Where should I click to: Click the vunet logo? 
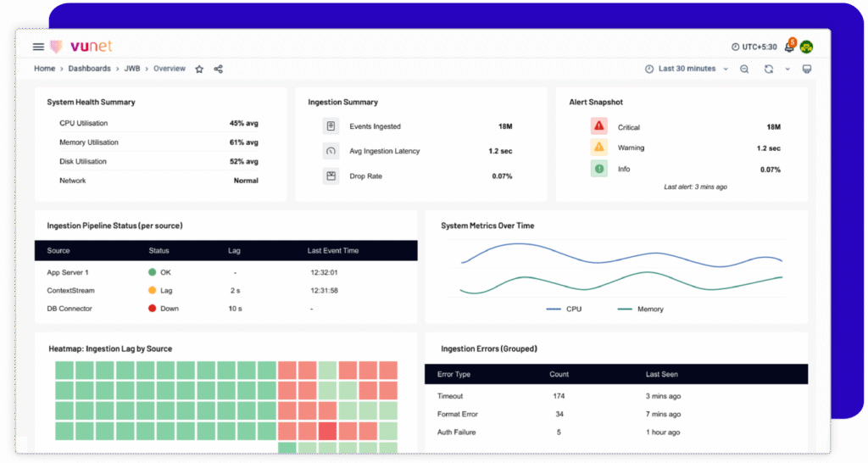pyautogui.click(x=81, y=47)
